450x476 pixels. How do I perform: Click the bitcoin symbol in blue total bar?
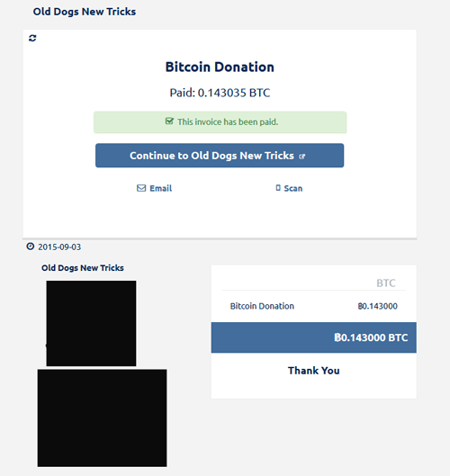tap(337, 337)
